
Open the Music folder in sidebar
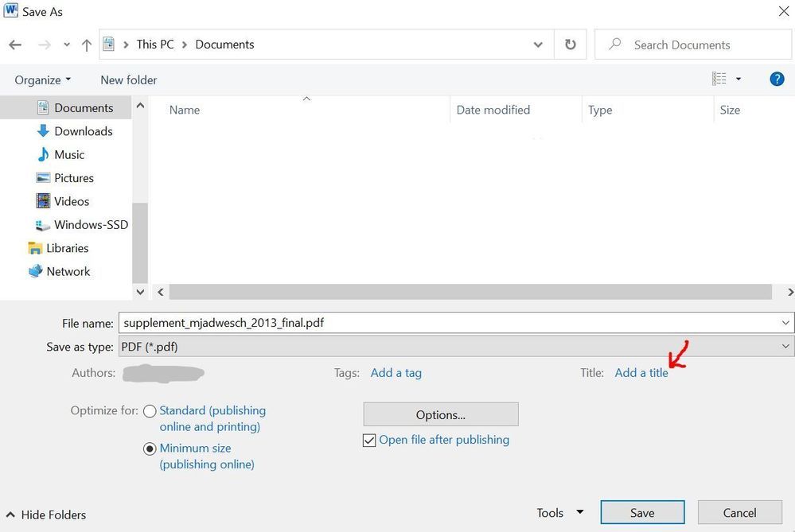tap(68, 154)
